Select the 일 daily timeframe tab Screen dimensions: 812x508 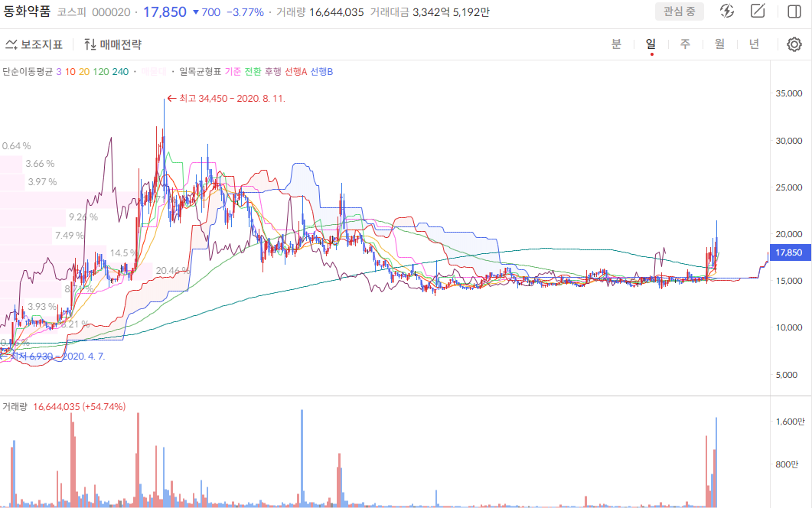(651, 44)
